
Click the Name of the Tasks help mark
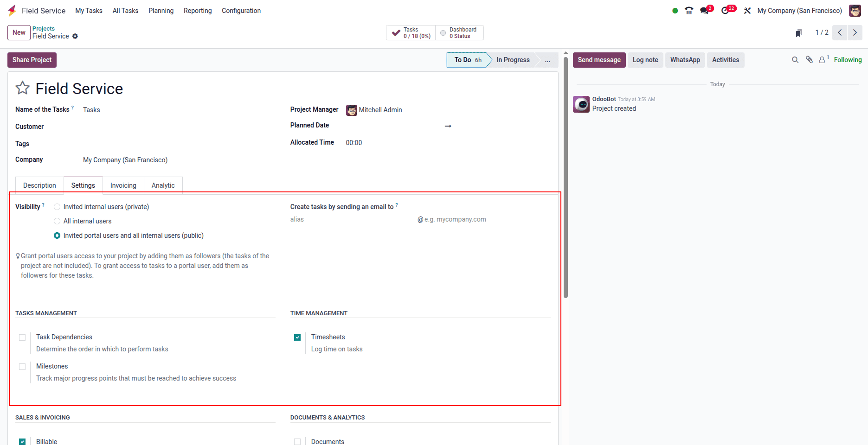[x=72, y=107]
